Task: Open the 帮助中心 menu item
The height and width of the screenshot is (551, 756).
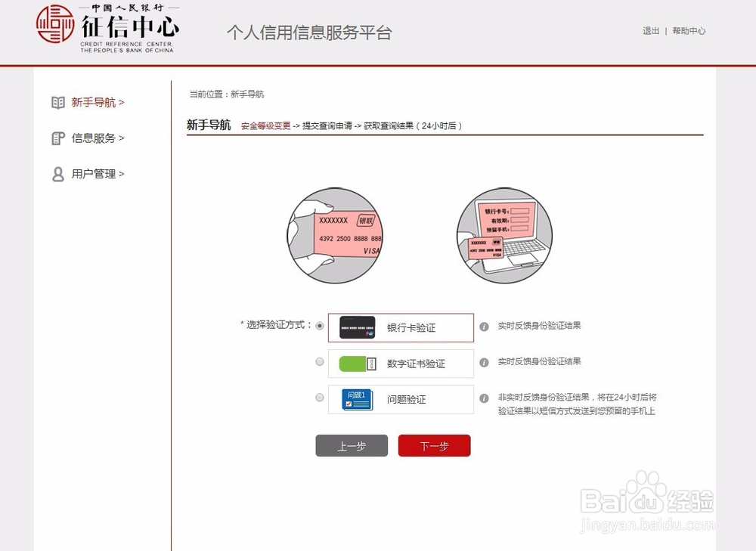Action: 689,31
